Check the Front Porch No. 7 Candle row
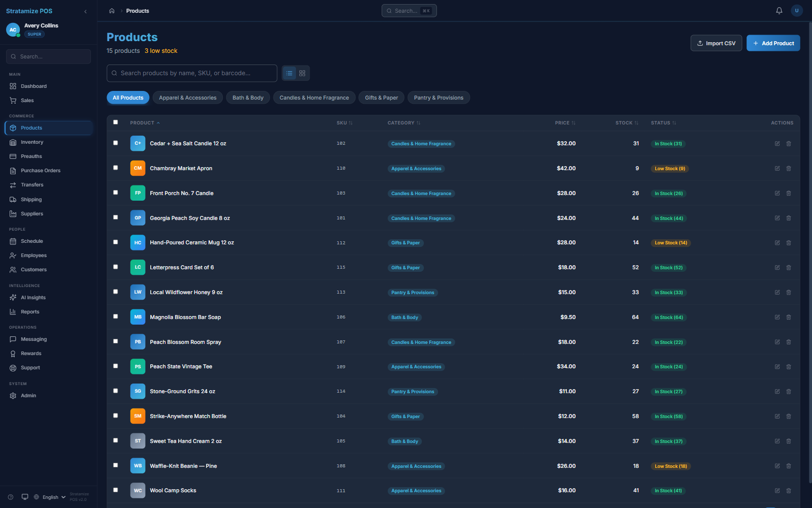The width and height of the screenshot is (812, 508). [116, 193]
